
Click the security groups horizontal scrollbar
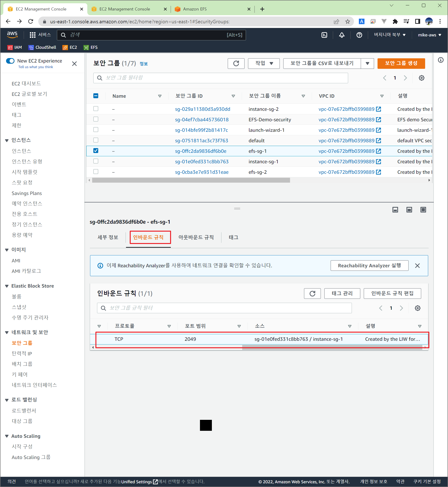tap(191, 180)
